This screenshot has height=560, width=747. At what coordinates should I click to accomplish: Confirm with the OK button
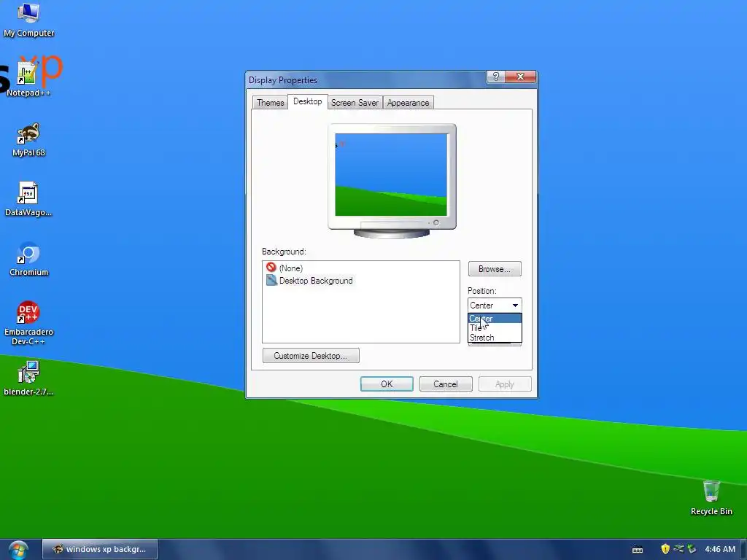pos(387,384)
